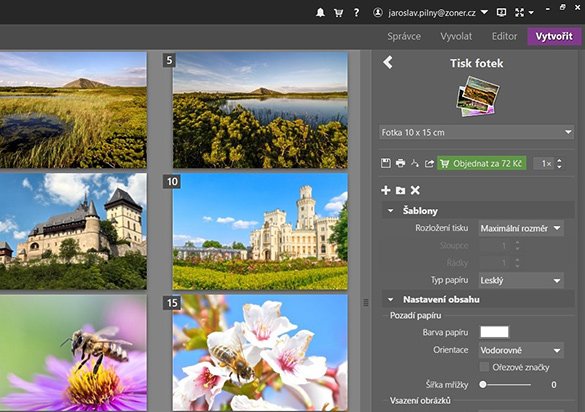Switch to the Správce tab
585x412 pixels.
click(404, 36)
